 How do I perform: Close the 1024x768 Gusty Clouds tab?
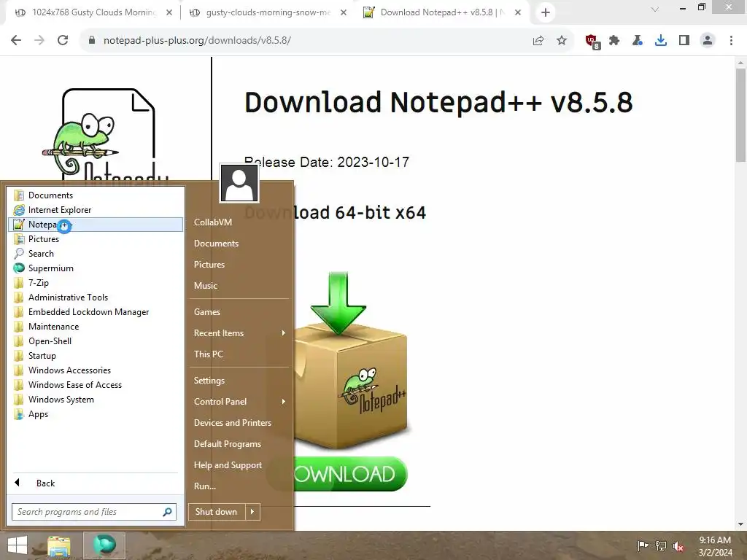tap(169, 12)
